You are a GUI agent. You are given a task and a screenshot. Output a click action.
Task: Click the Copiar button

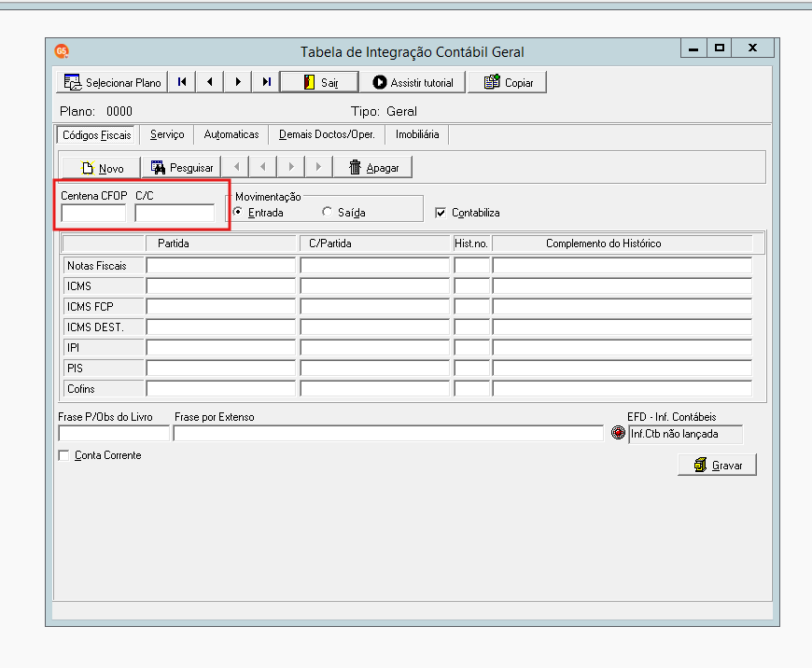click(507, 82)
